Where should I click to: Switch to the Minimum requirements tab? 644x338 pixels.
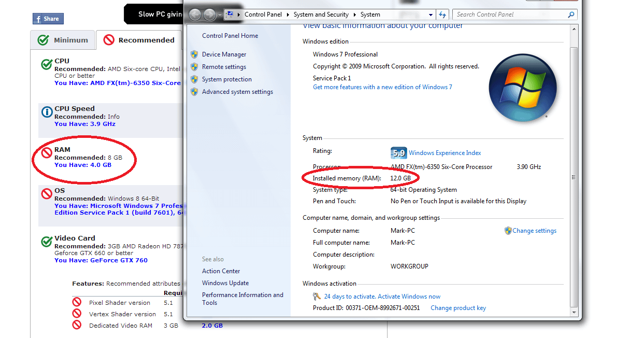63,40
